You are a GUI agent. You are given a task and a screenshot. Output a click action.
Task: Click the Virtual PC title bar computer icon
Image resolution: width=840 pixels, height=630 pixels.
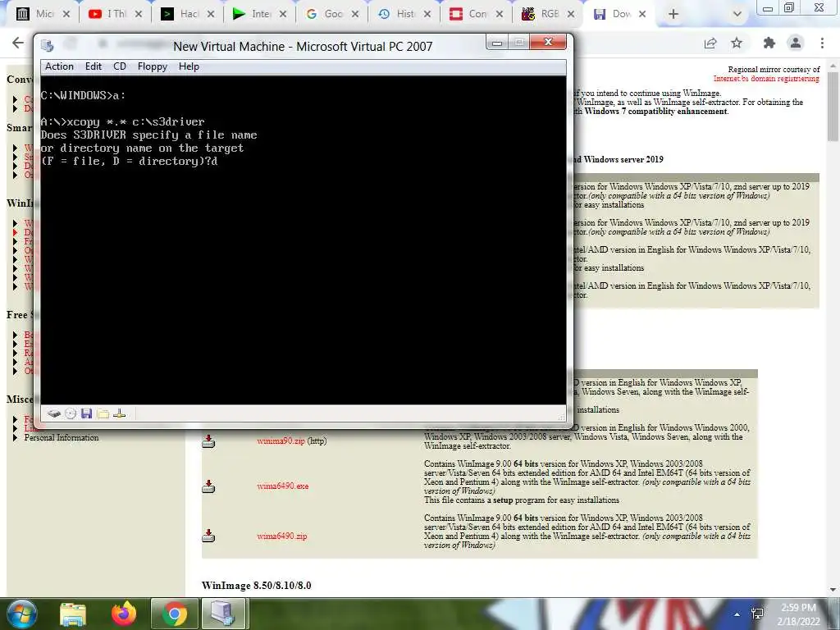click(47, 46)
